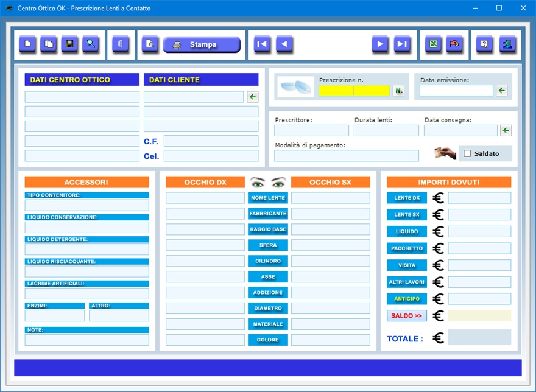The height and width of the screenshot is (392, 536).
Task: Click the Durata lenti field
Action: click(386, 130)
